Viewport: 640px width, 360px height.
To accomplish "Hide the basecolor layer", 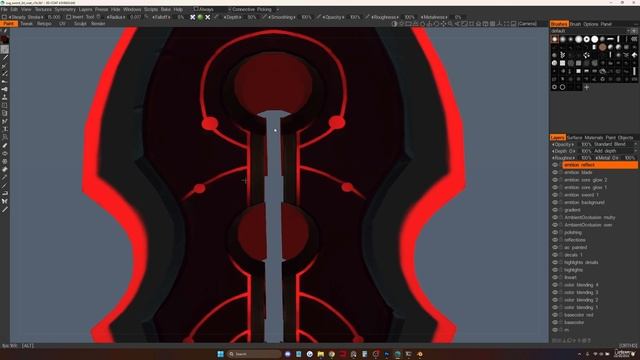I will [555, 322].
